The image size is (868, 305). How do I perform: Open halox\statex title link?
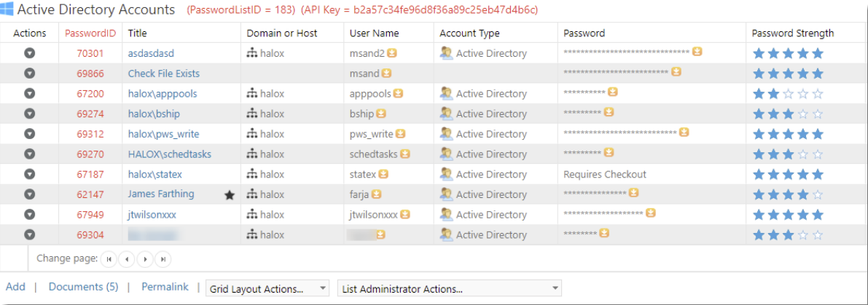[x=155, y=175]
